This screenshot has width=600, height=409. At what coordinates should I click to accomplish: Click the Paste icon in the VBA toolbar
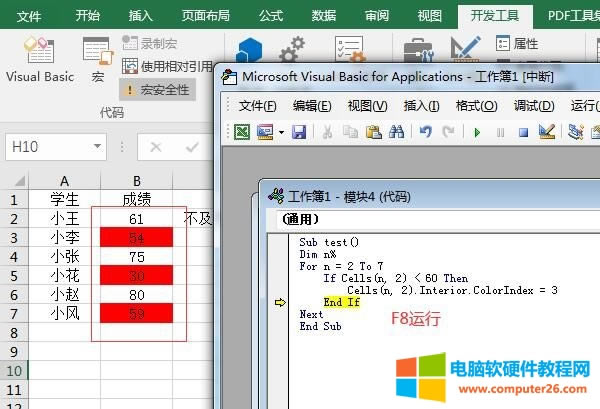[373, 132]
